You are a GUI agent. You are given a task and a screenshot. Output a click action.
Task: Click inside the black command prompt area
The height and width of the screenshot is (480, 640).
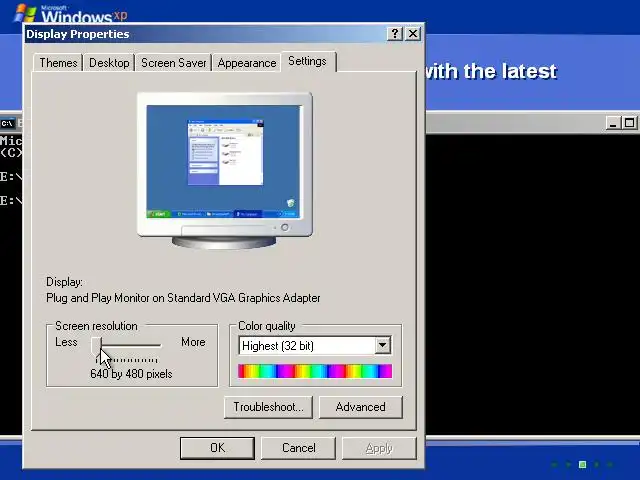(531, 282)
